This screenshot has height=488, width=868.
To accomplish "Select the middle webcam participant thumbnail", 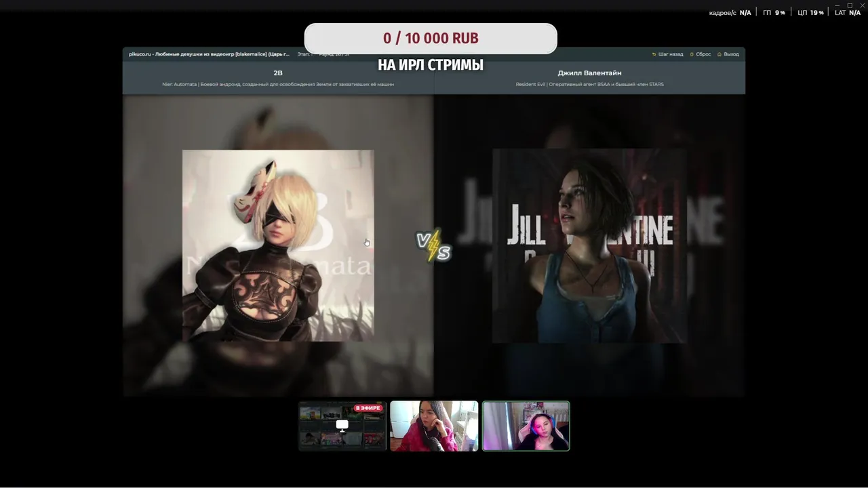I will [x=434, y=426].
